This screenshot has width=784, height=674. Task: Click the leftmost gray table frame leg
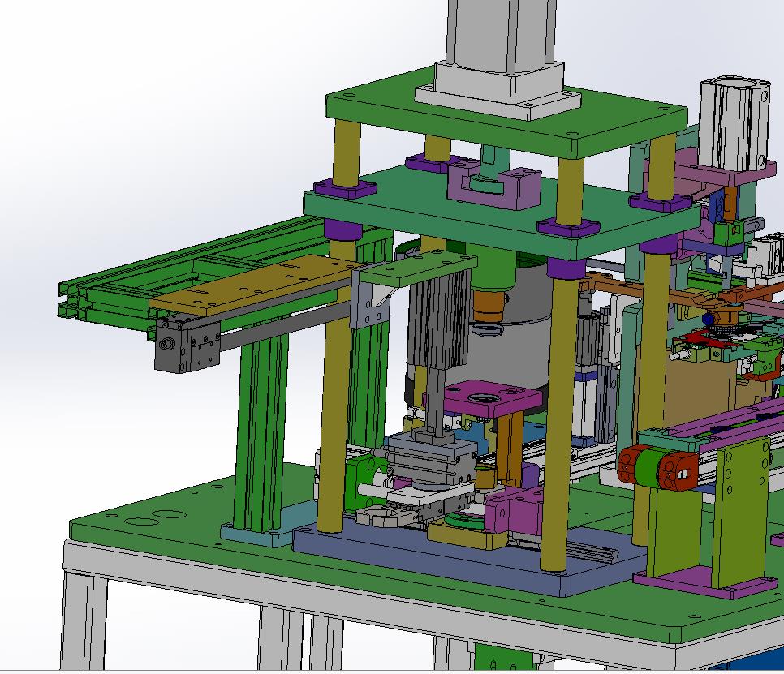coord(84,621)
